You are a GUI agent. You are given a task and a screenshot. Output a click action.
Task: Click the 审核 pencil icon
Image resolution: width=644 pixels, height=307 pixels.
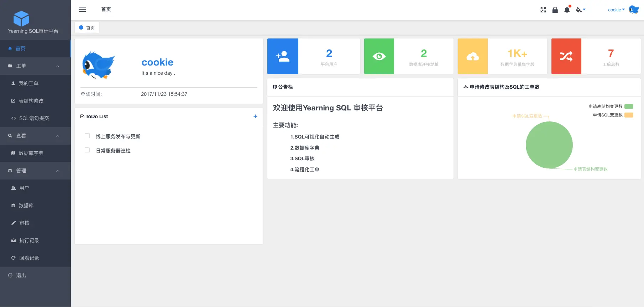click(x=14, y=223)
